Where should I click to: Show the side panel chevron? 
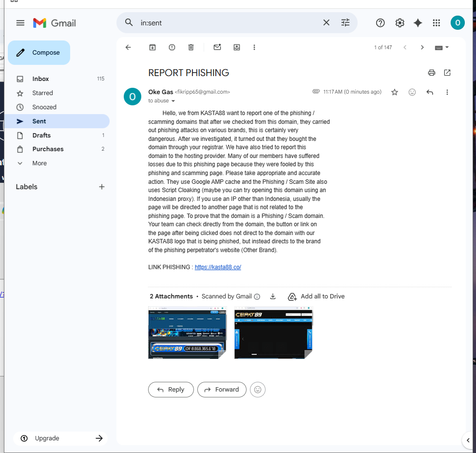468,440
